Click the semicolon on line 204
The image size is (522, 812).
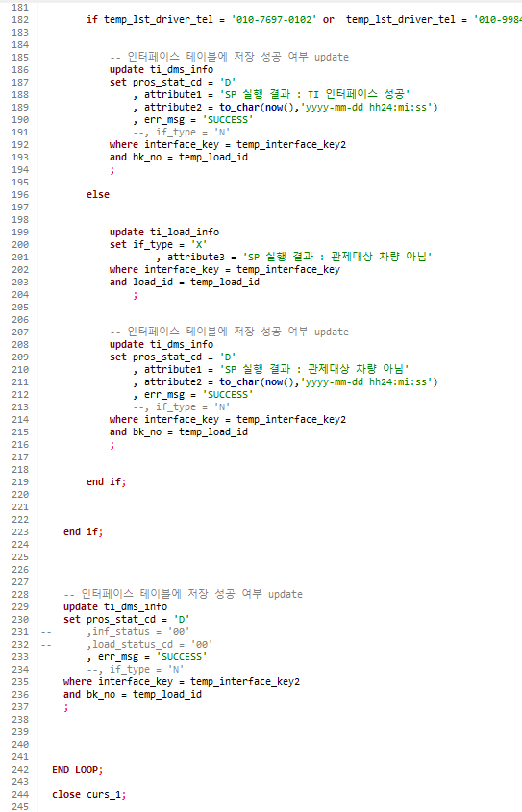click(x=136, y=295)
